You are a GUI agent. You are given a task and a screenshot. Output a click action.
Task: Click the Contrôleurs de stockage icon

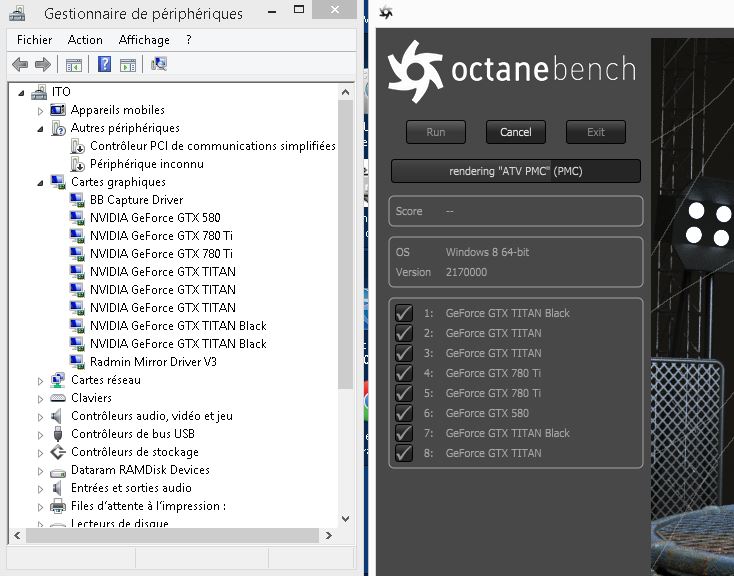[x=58, y=452]
